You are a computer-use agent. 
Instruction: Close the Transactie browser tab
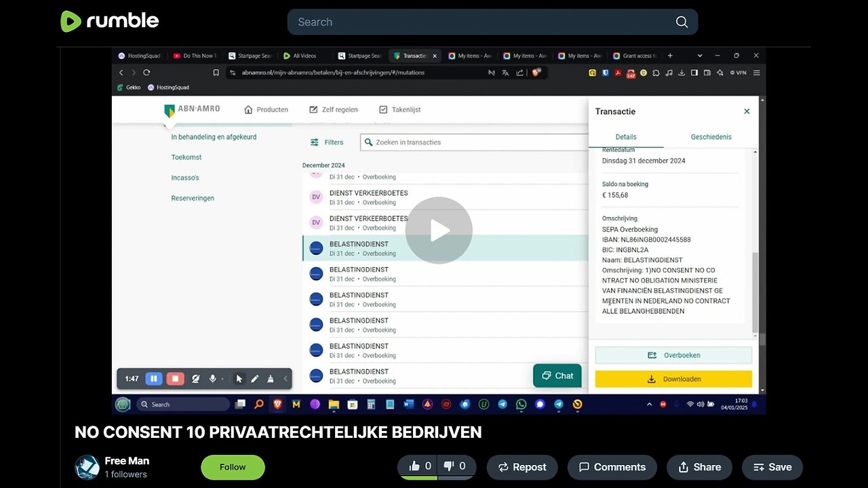click(433, 56)
